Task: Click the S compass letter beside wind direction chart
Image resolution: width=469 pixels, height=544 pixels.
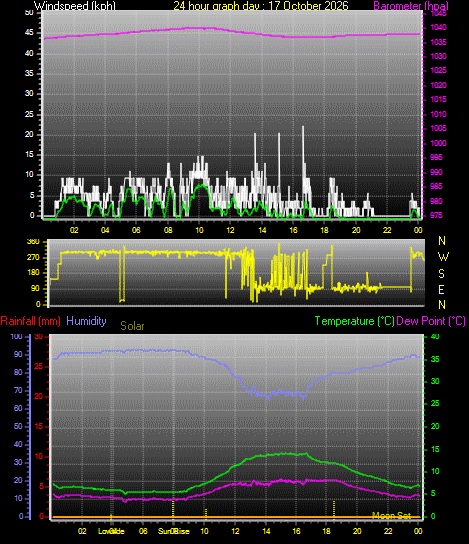Action: [441, 274]
